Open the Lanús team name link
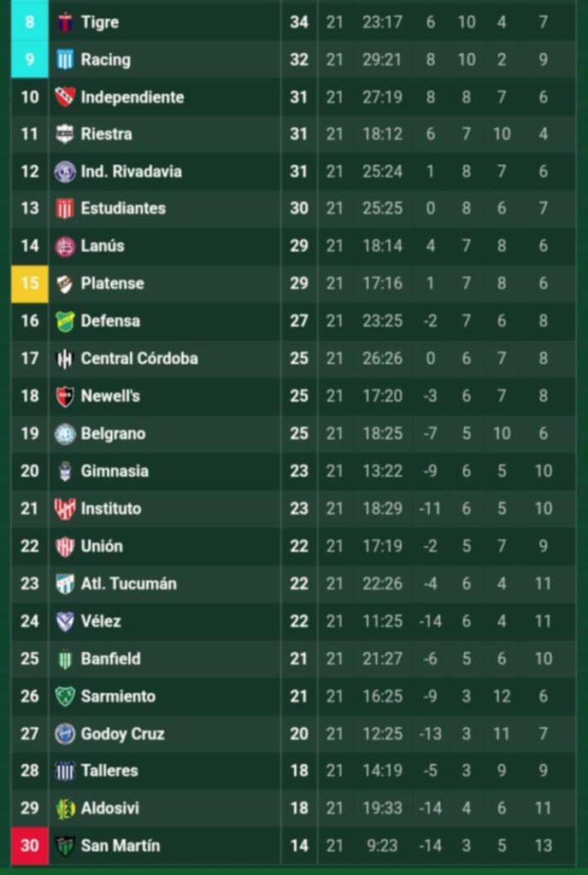 coord(103,245)
